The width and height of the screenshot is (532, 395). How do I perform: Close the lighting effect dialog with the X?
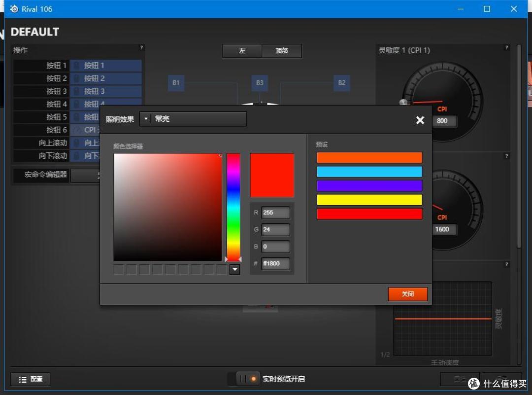click(420, 120)
